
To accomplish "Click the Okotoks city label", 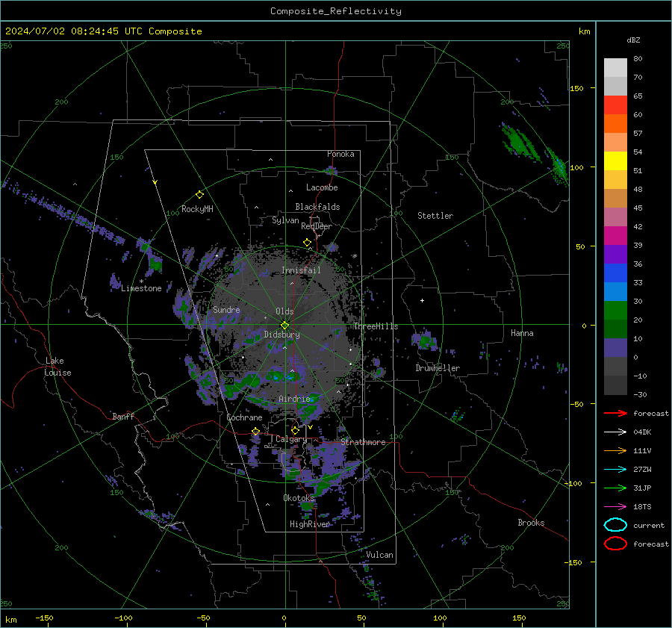I will click(299, 497).
